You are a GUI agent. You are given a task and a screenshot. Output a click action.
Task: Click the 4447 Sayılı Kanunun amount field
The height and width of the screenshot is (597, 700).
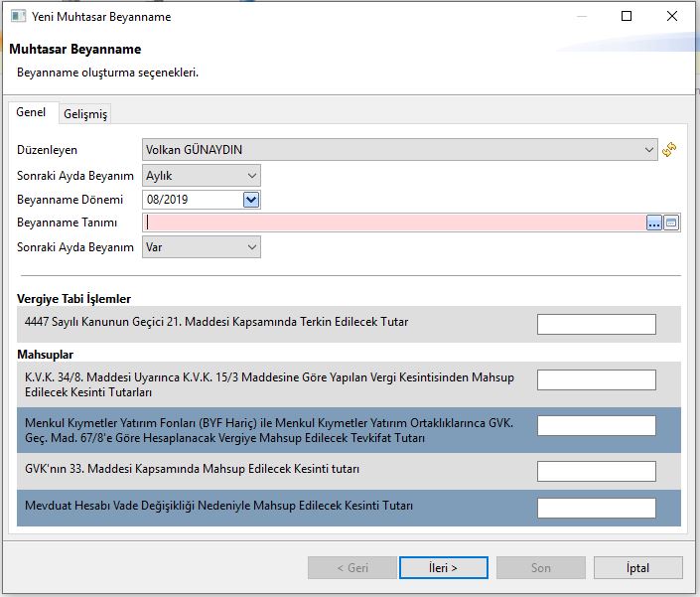tap(596, 324)
